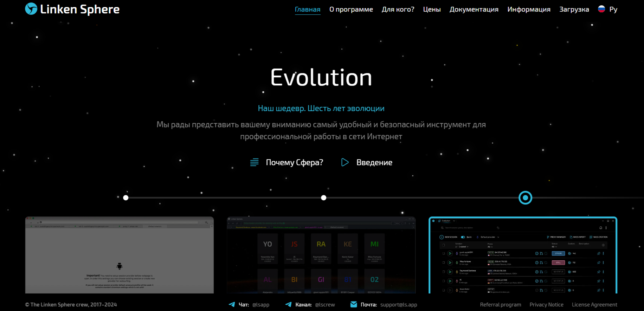Open the Главная menu item

(307, 9)
